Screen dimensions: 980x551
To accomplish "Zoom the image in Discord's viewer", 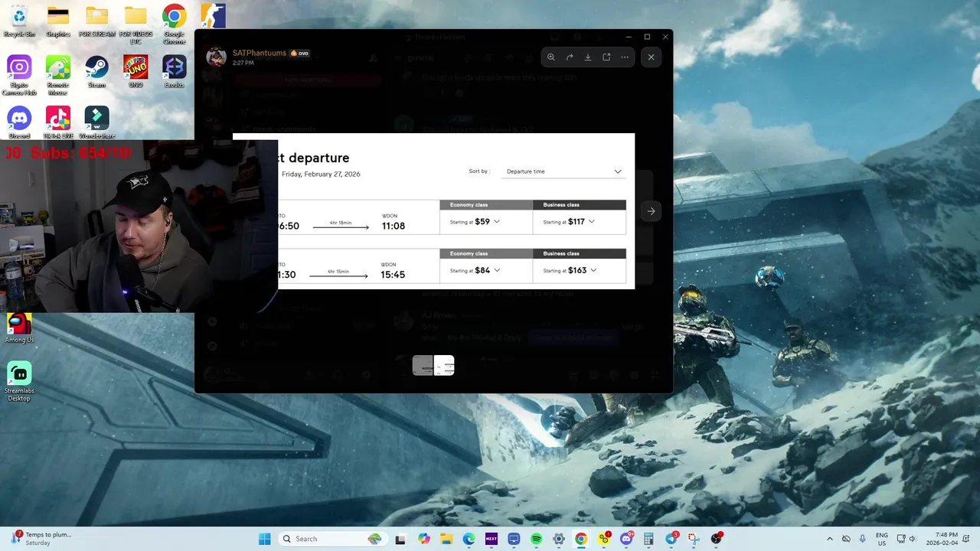I will (x=550, y=57).
